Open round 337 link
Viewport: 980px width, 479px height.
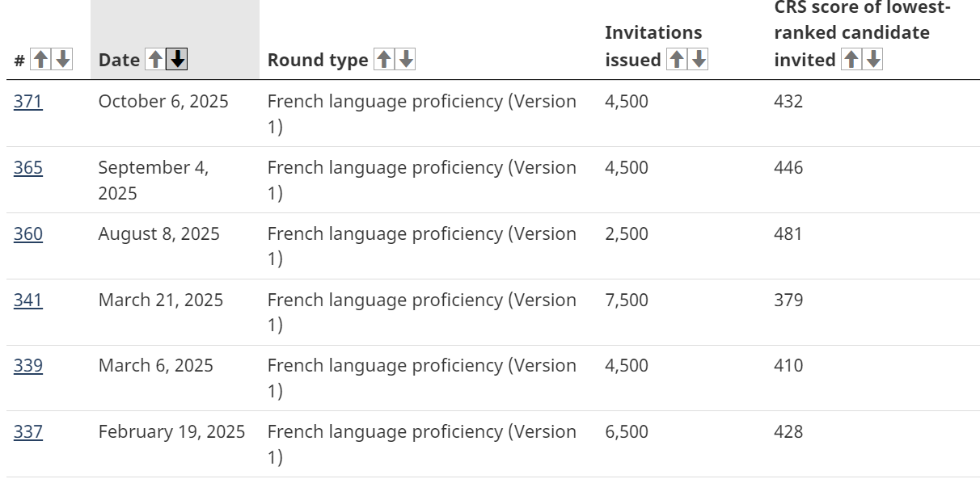point(28,432)
